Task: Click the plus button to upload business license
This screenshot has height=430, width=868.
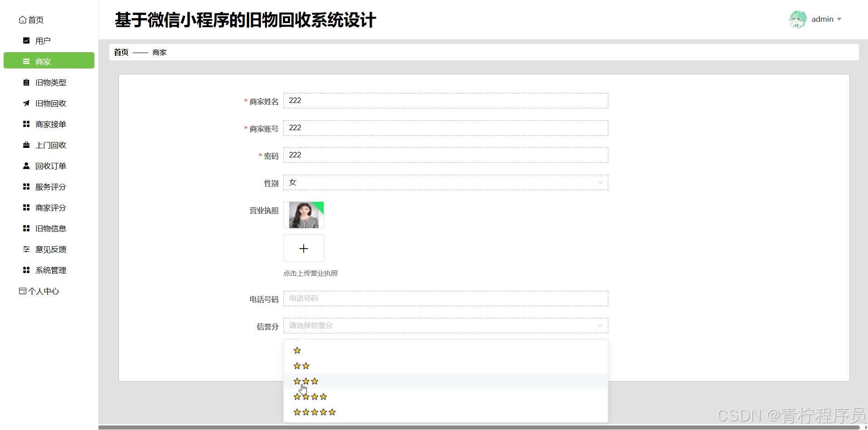Action: pos(303,248)
